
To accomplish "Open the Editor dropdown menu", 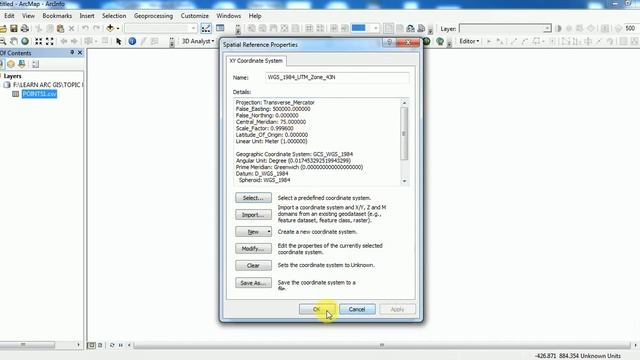I will 469,41.
